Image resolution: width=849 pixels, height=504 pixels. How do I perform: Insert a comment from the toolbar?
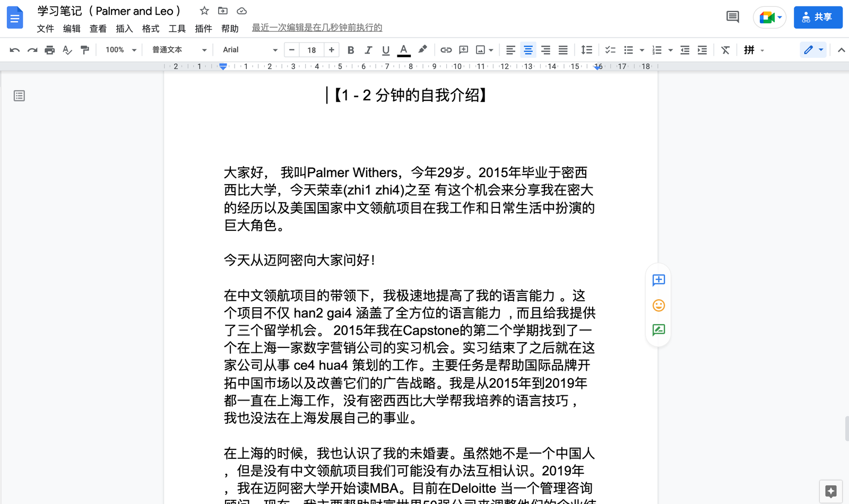click(463, 49)
